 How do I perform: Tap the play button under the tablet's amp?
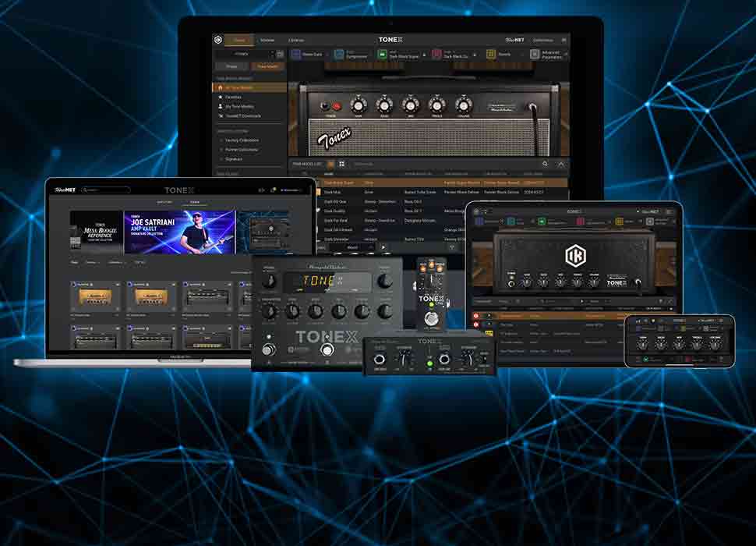coord(582,301)
